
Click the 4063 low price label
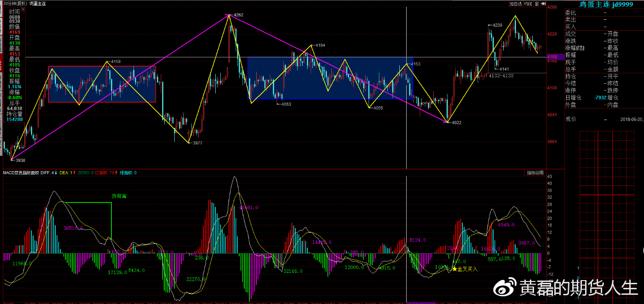(286, 104)
